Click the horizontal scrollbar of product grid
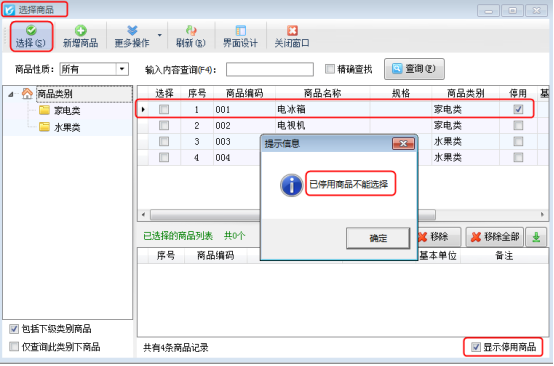This screenshot has width=554, height=366. click(x=343, y=214)
